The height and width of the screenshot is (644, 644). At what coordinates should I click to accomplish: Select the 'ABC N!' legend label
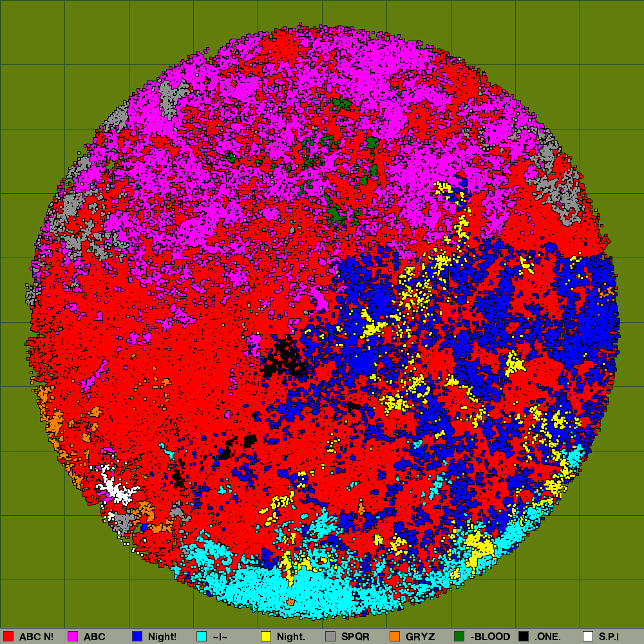click(37, 637)
